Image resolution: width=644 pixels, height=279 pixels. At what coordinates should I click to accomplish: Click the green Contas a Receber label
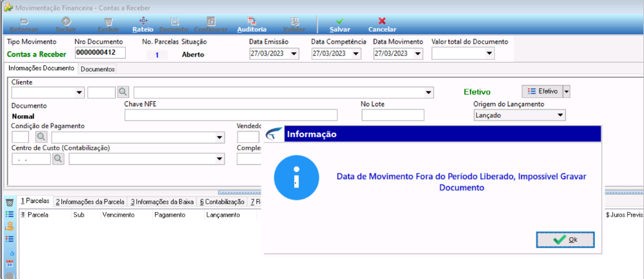37,55
